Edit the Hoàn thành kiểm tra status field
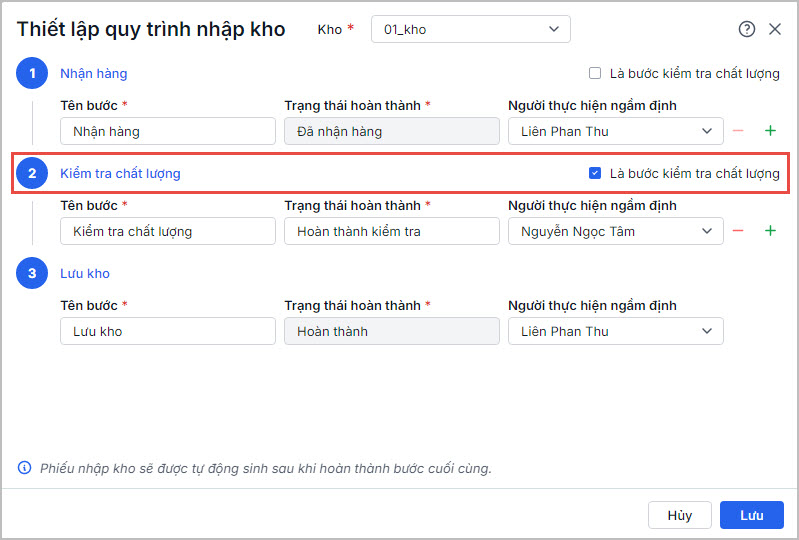 point(391,231)
